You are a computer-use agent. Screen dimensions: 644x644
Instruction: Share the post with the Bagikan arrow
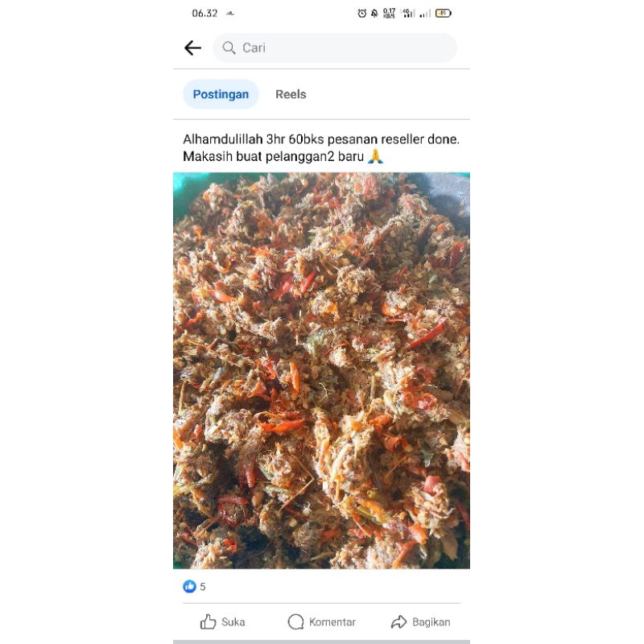398,621
